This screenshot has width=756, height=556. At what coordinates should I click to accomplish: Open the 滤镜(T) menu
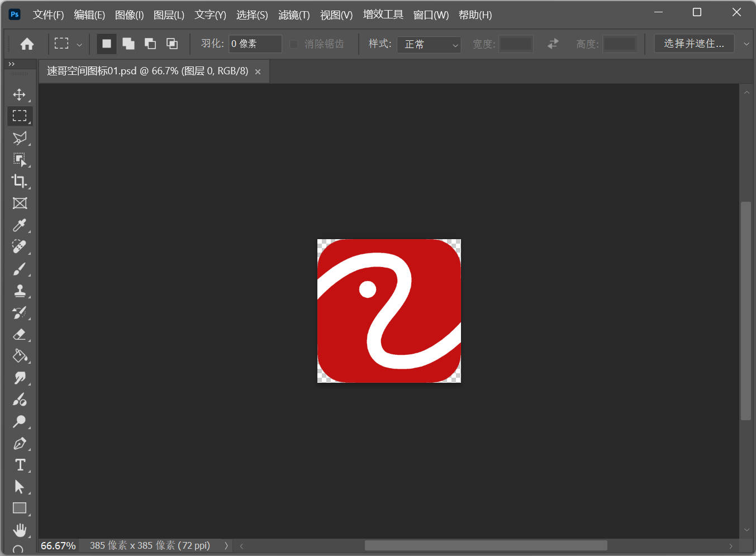point(294,15)
